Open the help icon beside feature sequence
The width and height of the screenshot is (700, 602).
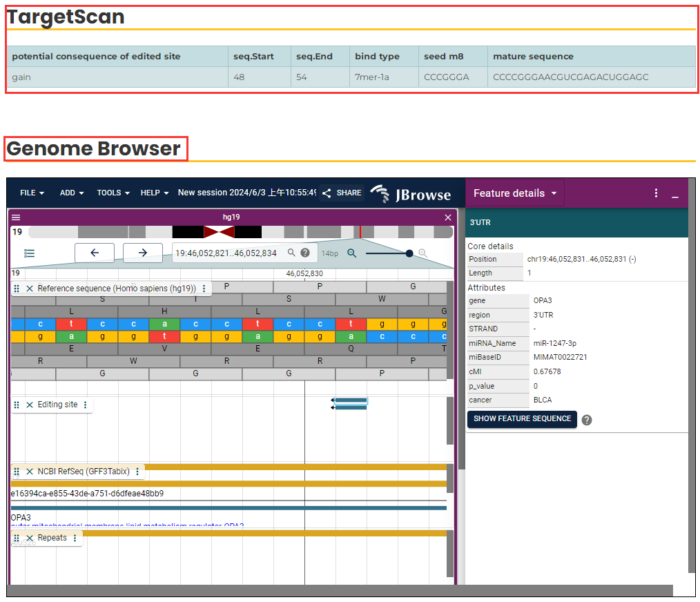587,420
